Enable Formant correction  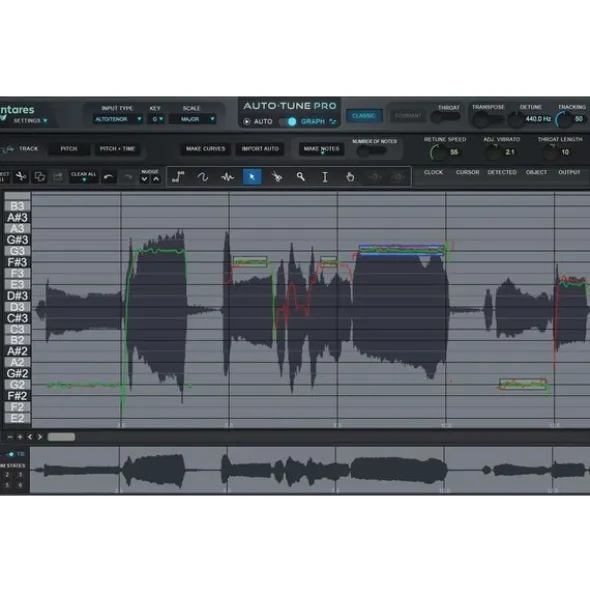pos(408,116)
